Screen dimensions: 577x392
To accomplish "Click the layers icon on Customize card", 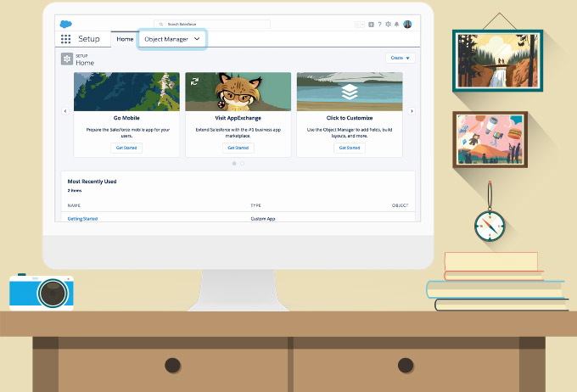I will tap(350, 92).
